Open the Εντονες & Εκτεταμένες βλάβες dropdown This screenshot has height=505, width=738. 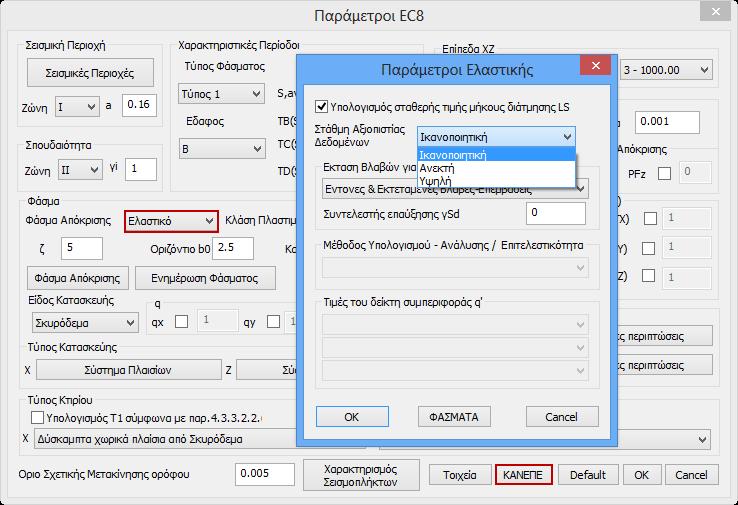click(x=455, y=189)
